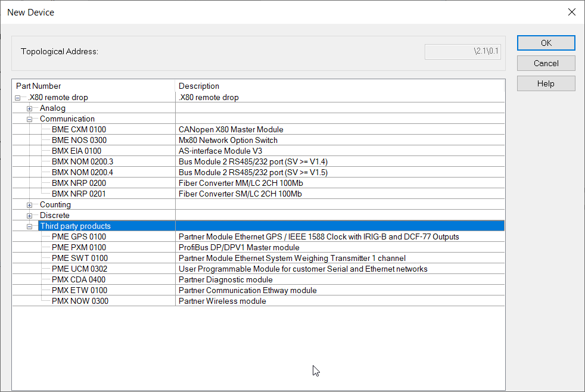Click 'AS-interface Module V3' description
Screen dimensions: 585x392
pos(220,151)
